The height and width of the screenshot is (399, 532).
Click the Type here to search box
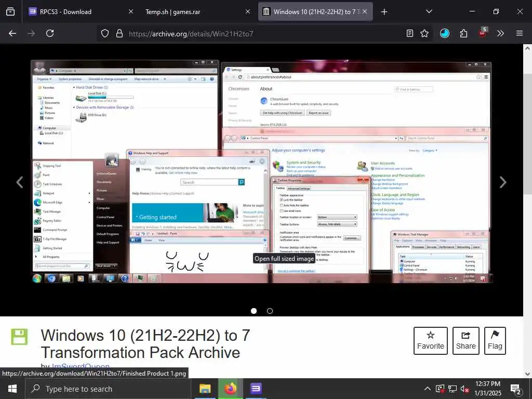tap(108, 389)
